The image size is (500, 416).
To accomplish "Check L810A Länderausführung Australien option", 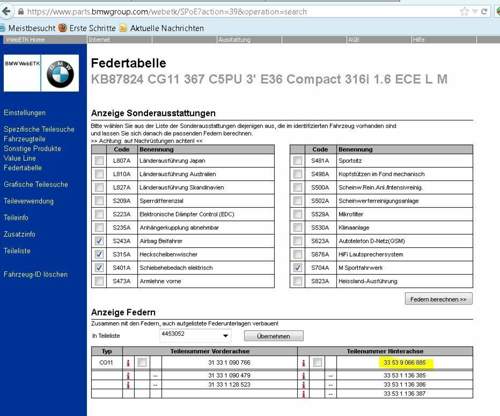I will pyautogui.click(x=99, y=174).
